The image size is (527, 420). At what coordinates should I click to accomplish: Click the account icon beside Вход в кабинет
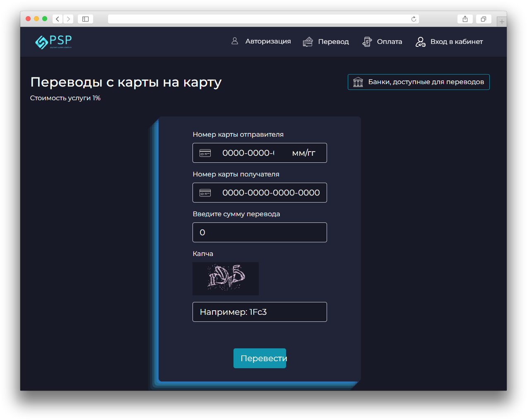pyautogui.click(x=420, y=42)
